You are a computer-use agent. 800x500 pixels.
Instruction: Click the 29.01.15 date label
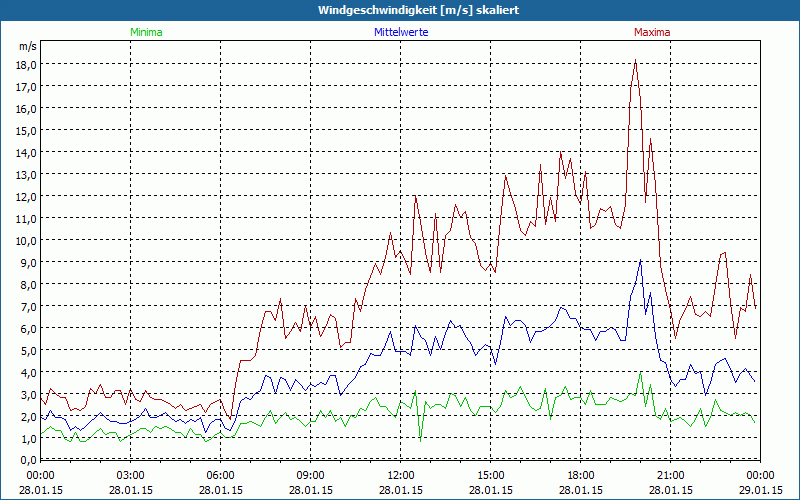coord(761,490)
